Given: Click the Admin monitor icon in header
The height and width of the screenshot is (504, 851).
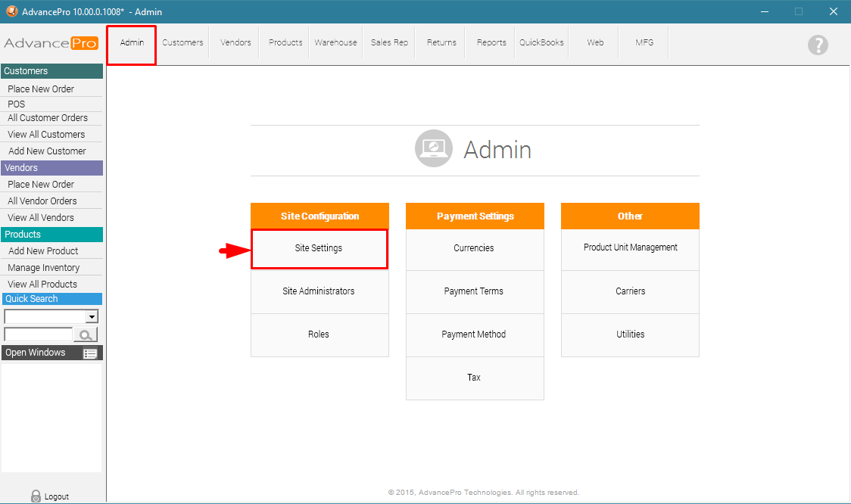Looking at the screenshot, I should [x=434, y=148].
